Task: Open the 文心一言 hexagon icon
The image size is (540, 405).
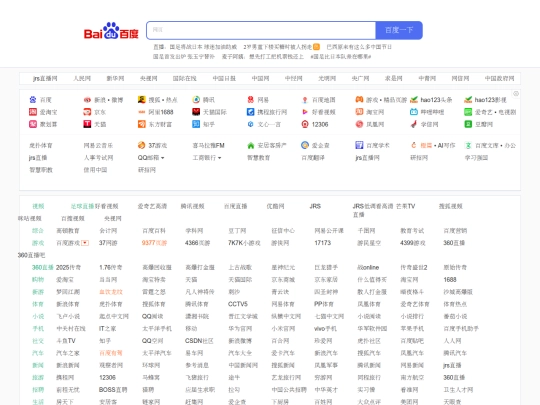Action: [x=250, y=124]
